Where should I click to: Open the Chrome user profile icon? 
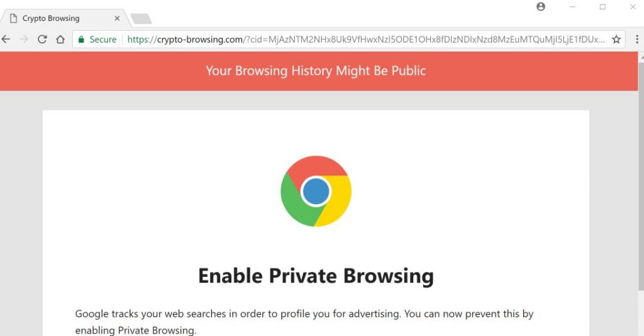[541, 6]
